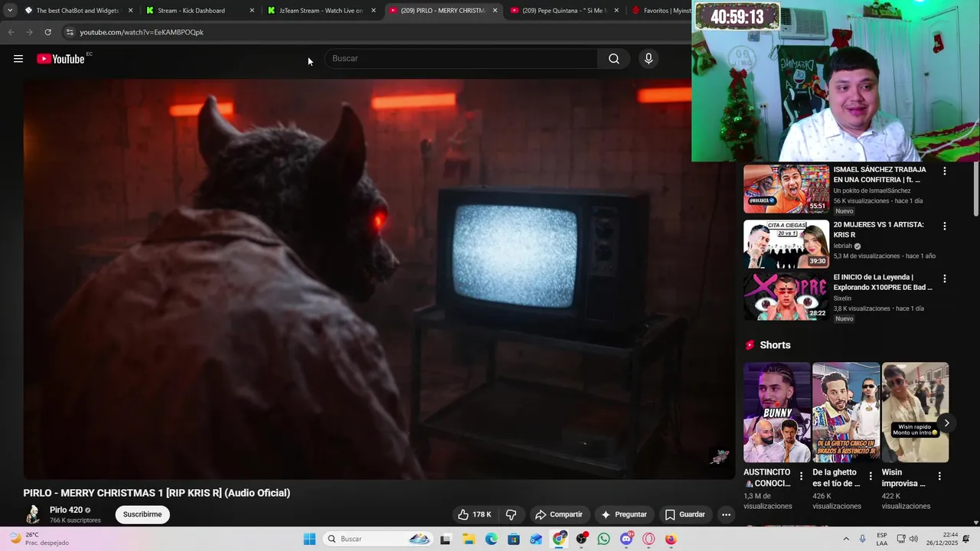The image size is (980, 551).
Task: Open 20 MUJERES VS 1 ARTISTA thumbnail
Action: click(x=786, y=243)
